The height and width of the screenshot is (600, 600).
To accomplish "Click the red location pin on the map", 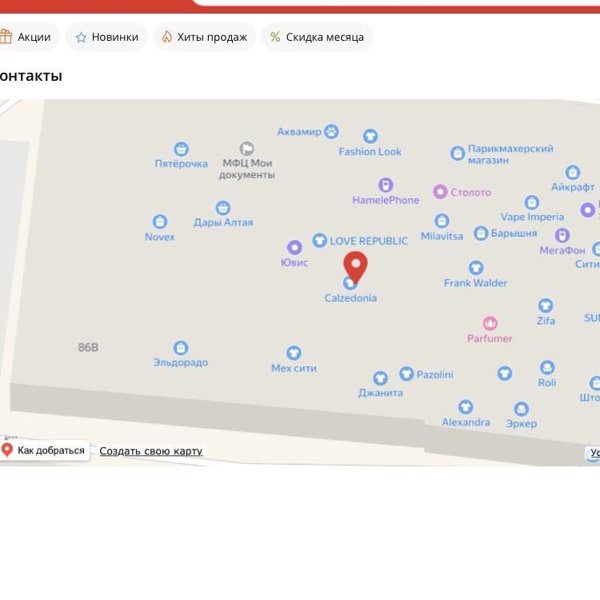I will click(x=355, y=267).
